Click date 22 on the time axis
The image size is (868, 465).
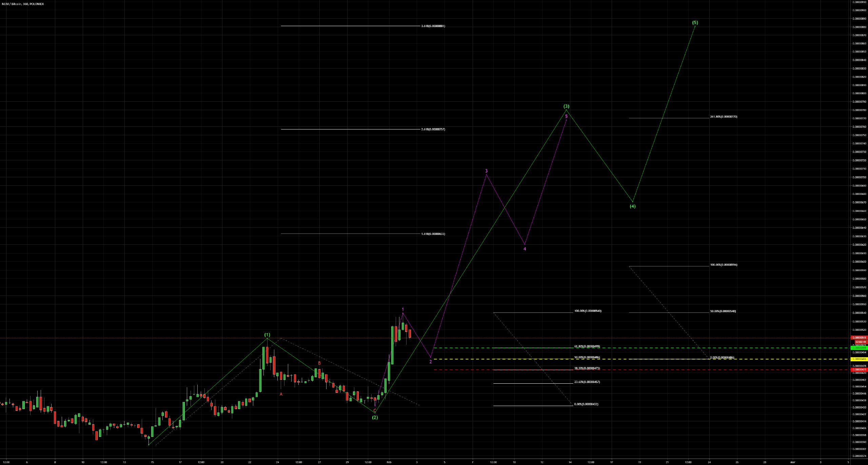click(x=250, y=462)
